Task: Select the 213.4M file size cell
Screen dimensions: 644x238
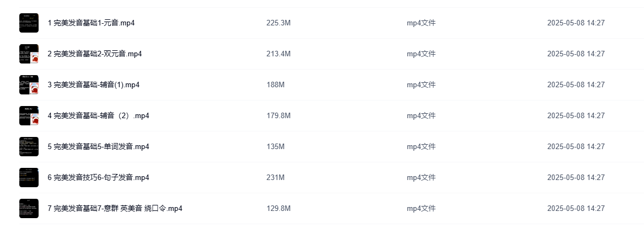Action: (278, 54)
